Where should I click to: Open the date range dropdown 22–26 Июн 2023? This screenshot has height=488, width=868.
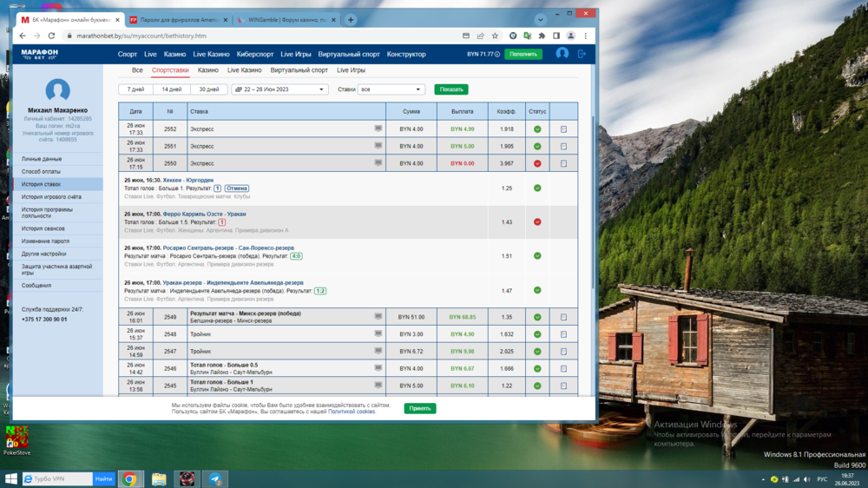tap(279, 89)
